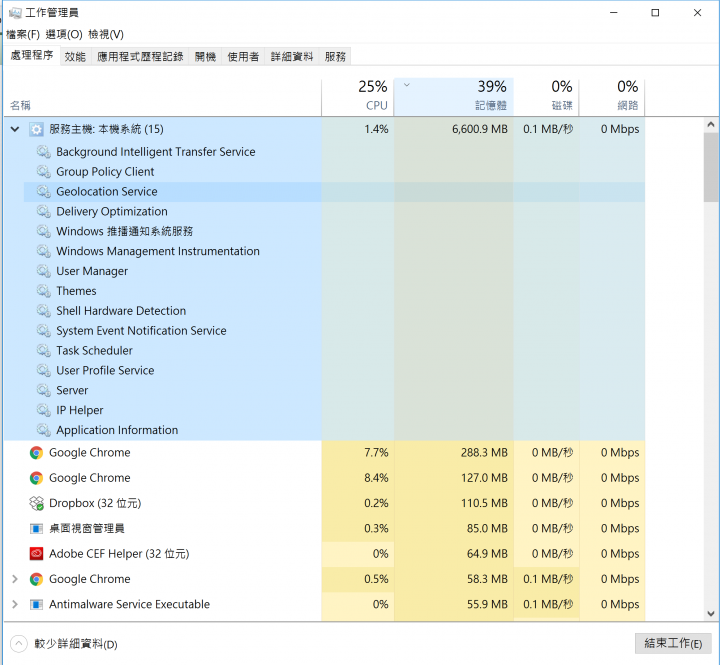Open the 選項(O) menu
The height and width of the screenshot is (665, 720).
(64, 34)
